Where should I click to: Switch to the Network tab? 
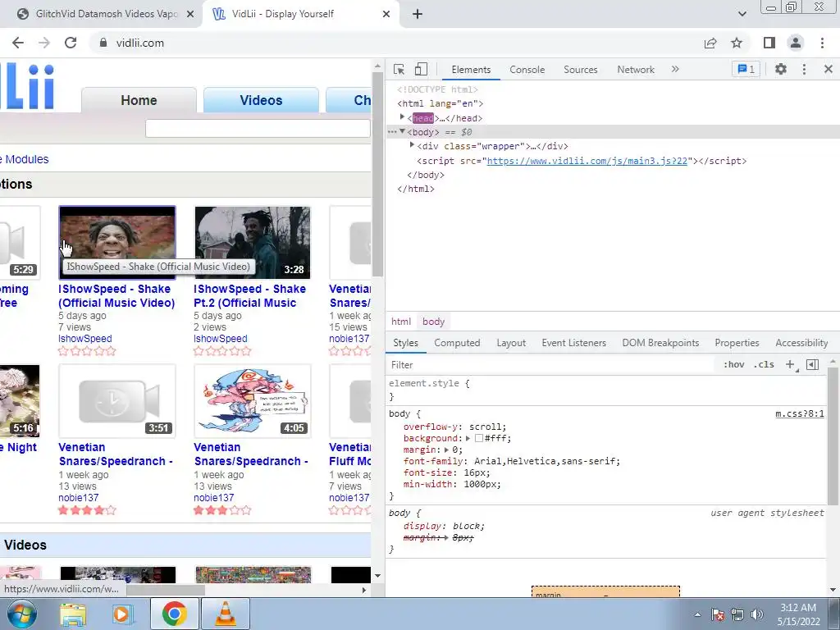(636, 70)
